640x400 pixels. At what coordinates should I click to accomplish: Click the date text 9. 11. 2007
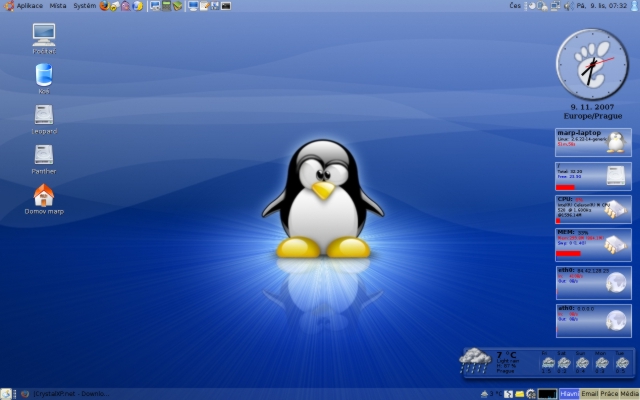pyautogui.click(x=592, y=107)
